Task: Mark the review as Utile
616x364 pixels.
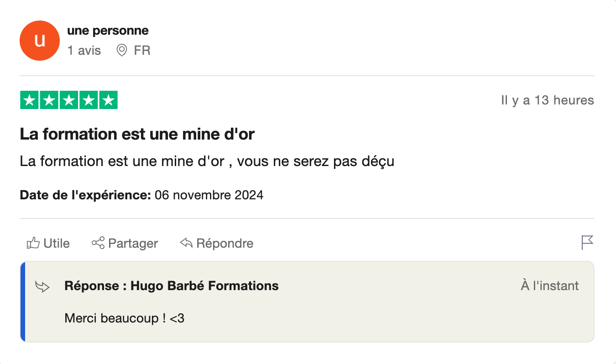Action: 57,244
